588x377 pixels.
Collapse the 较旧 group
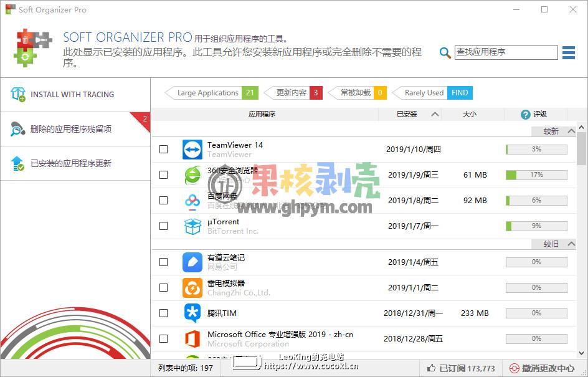(x=571, y=244)
